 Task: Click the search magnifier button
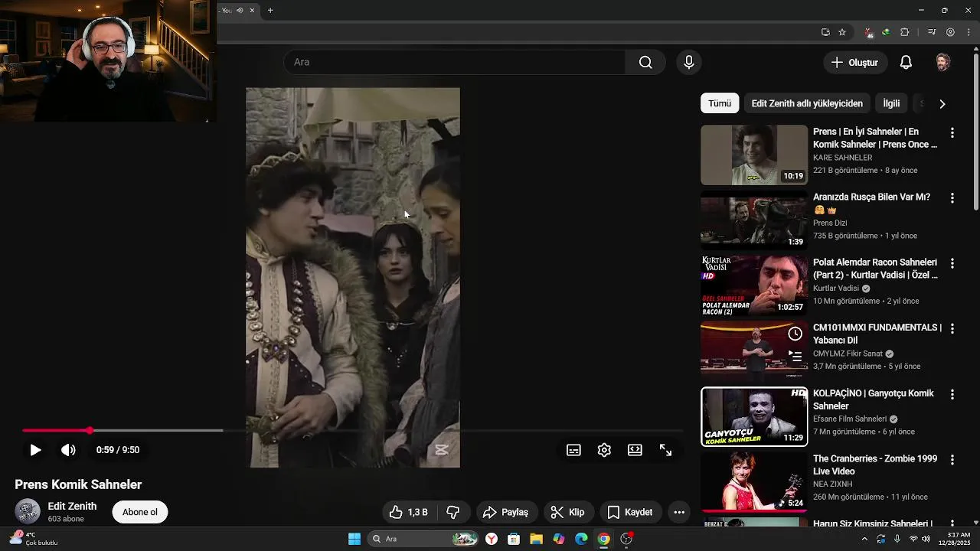(645, 62)
